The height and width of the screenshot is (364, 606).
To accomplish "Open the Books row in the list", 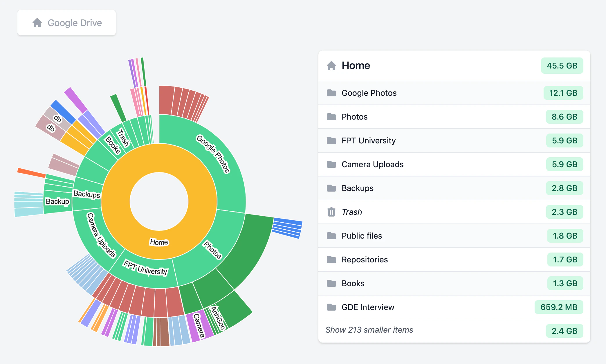I will 353,283.
